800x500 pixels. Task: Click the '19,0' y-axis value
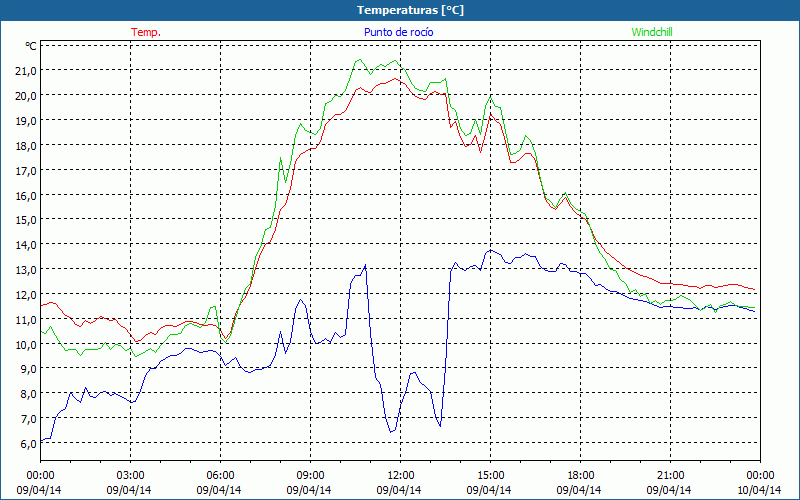tap(26, 120)
